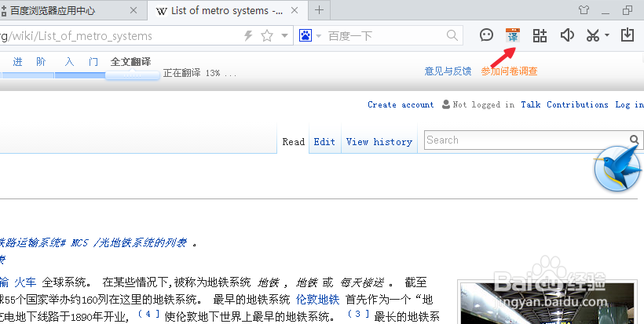Click the browser search magnifier icon
644x324 pixels.
click(452, 35)
